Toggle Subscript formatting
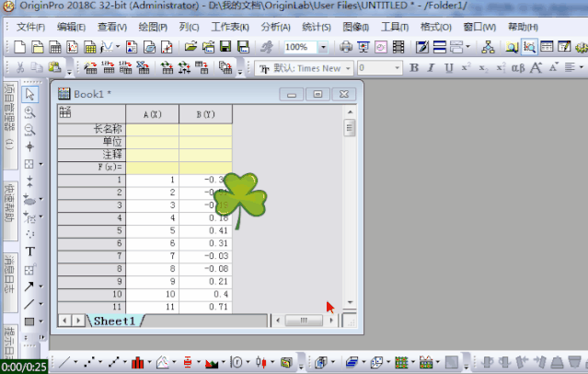Image resolution: width=588 pixels, height=374 pixels. coord(483,68)
